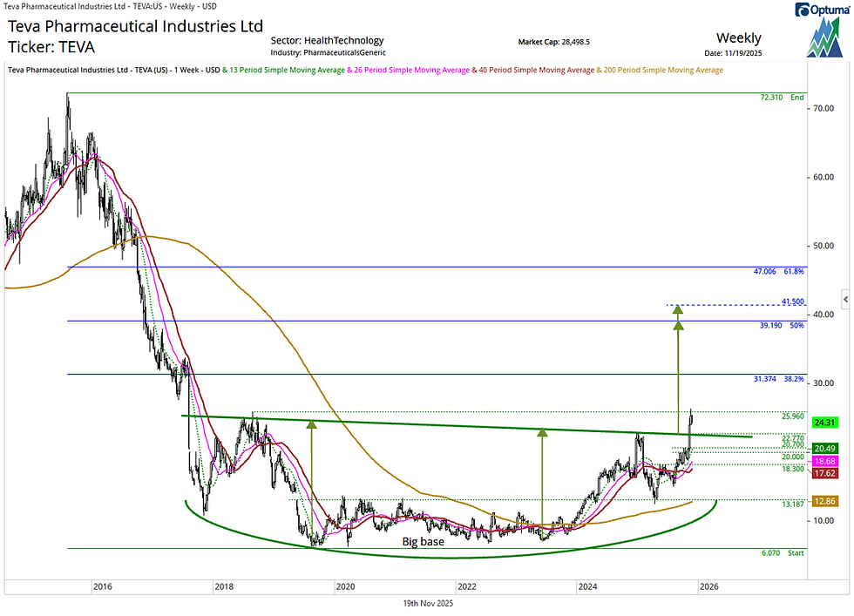Click the 19th Nov 2025 footer date

pyautogui.click(x=428, y=604)
